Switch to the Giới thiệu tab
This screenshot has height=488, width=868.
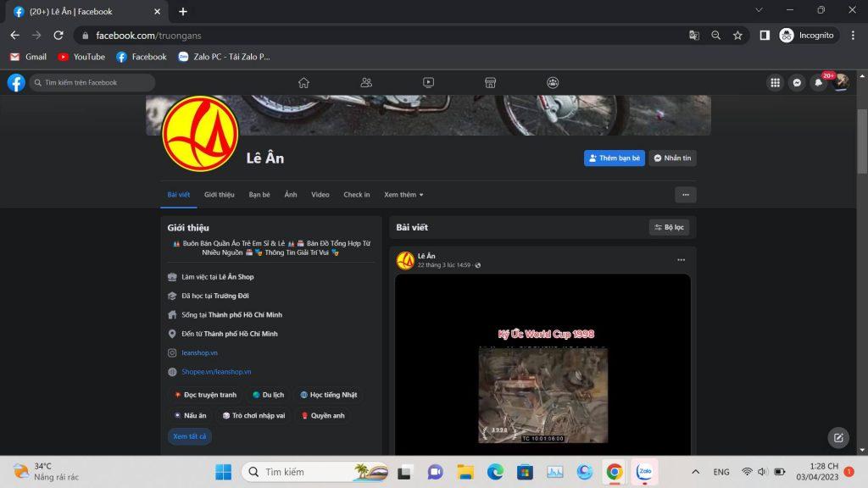coord(219,195)
